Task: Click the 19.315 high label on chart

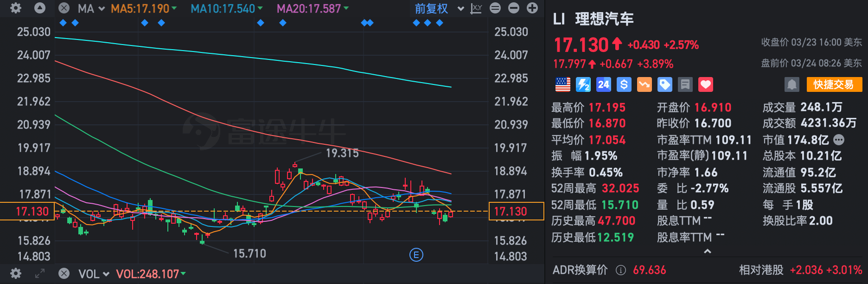Action: pos(342,153)
